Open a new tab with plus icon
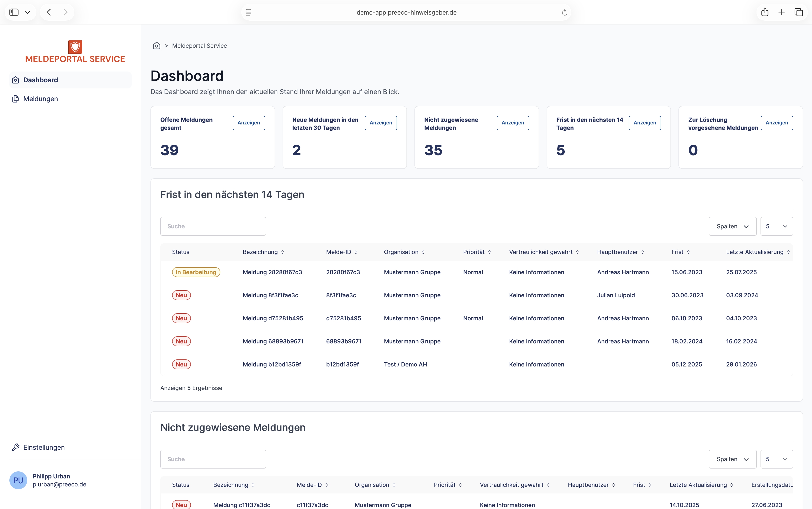This screenshot has height=509, width=812. (781, 12)
